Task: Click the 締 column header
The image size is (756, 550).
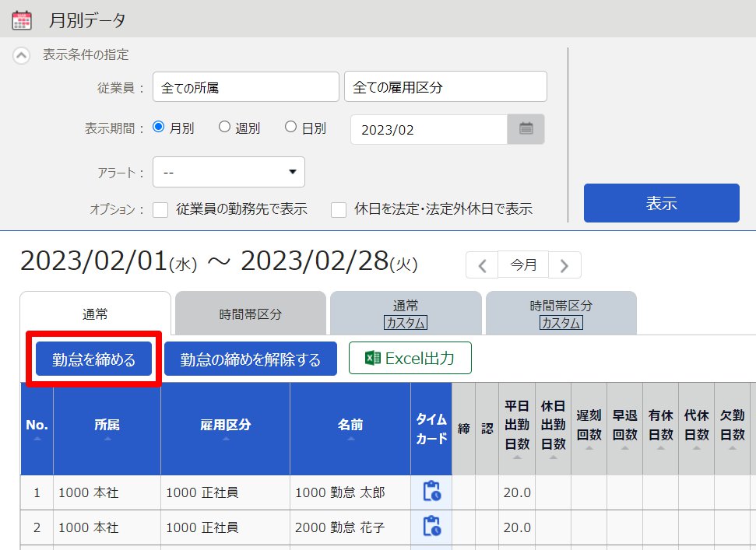Action: (464, 429)
